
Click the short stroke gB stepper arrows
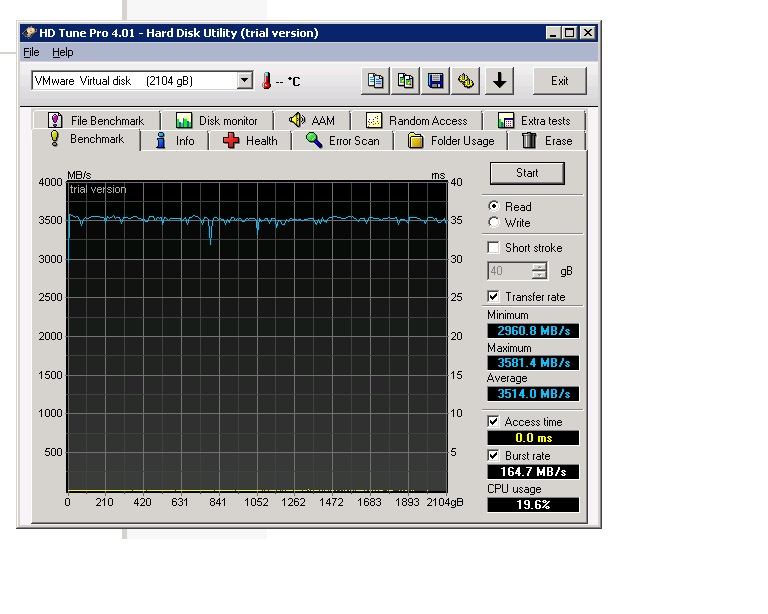(539, 271)
